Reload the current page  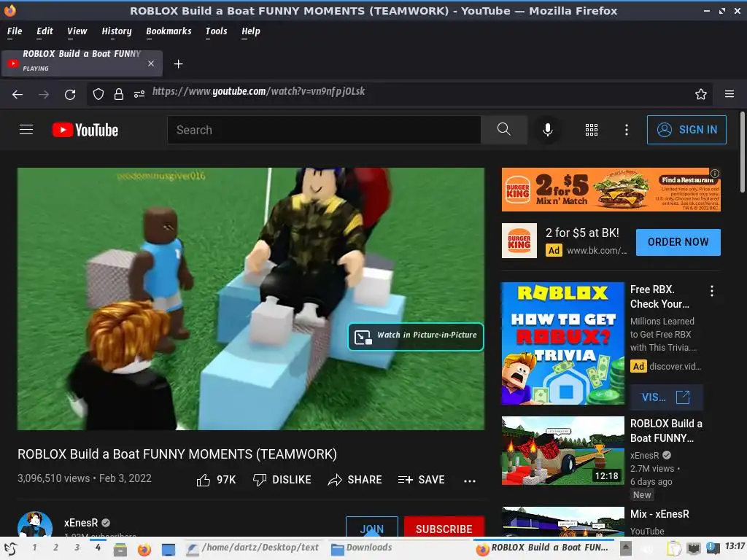tap(70, 94)
